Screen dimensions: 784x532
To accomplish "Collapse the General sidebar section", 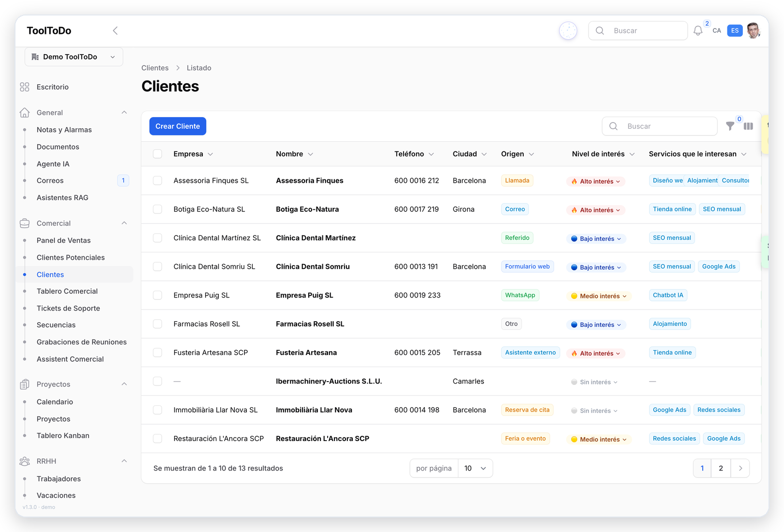I will coord(124,113).
